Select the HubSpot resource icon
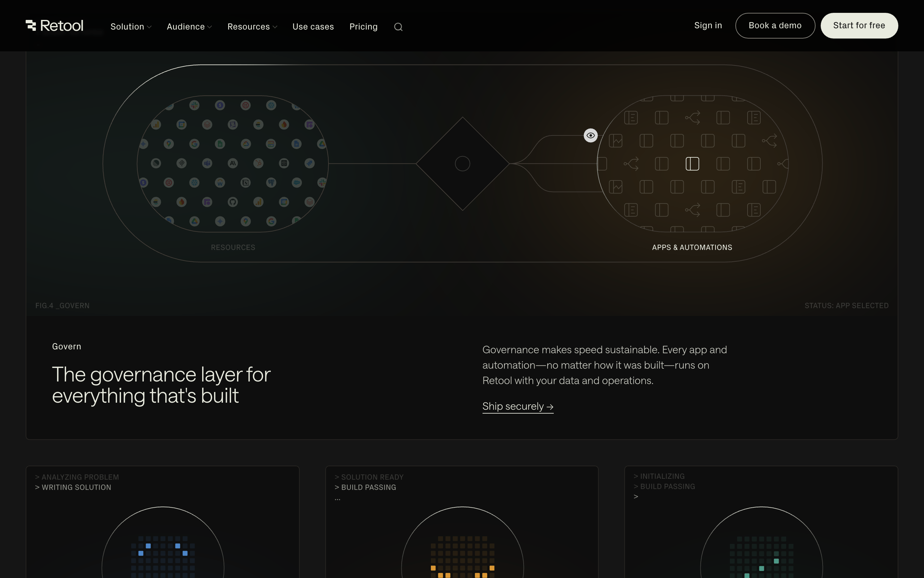This screenshot has width=924, height=578. pos(259,163)
